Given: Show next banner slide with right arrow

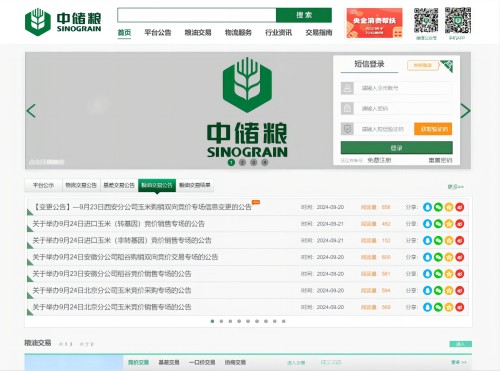Looking at the screenshot, I should [x=465, y=111].
